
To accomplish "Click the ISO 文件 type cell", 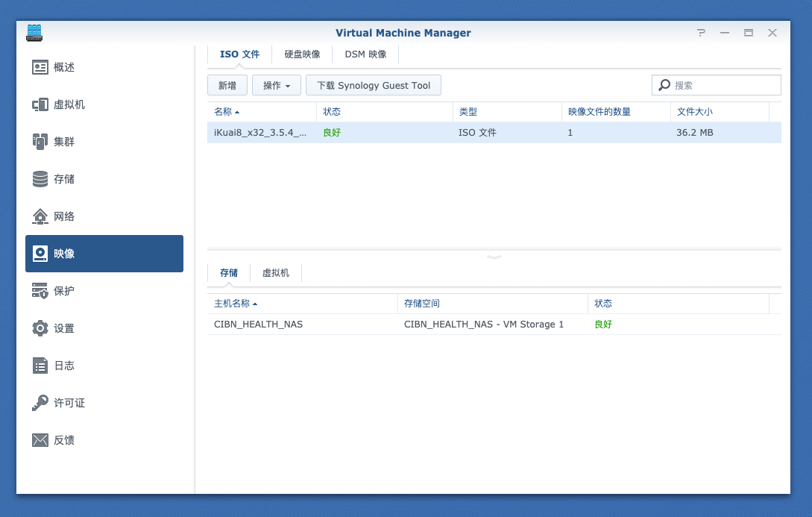I will (477, 133).
